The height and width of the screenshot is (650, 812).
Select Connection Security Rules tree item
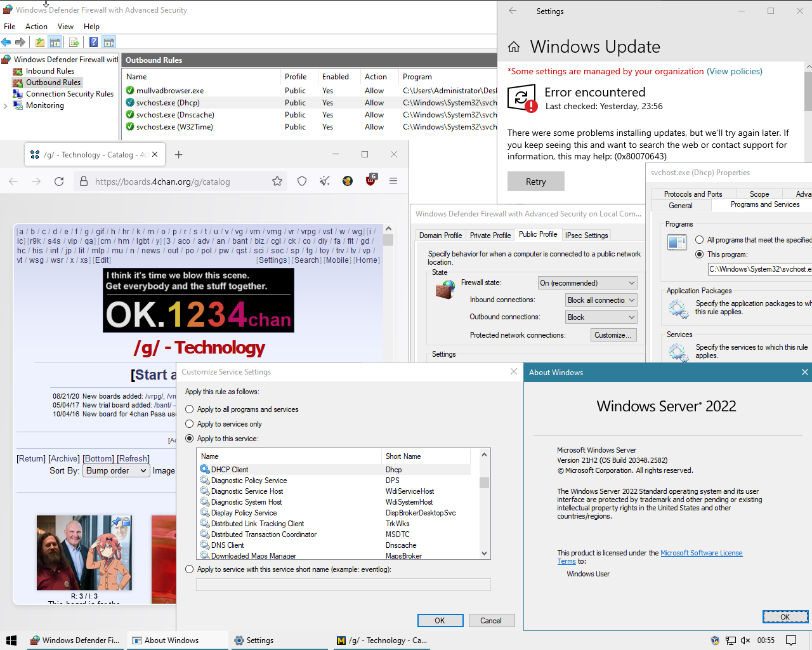[70, 94]
